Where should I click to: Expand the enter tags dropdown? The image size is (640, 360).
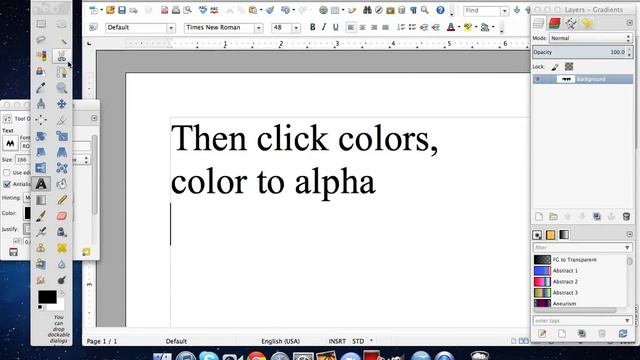[627, 321]
